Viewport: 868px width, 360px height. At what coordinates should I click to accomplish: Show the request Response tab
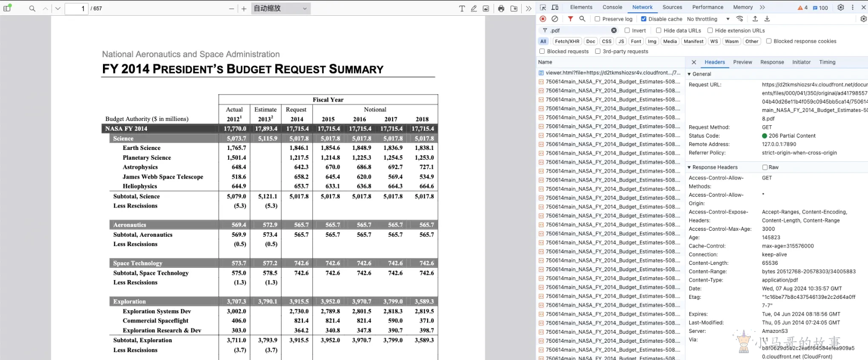[772, 62]
